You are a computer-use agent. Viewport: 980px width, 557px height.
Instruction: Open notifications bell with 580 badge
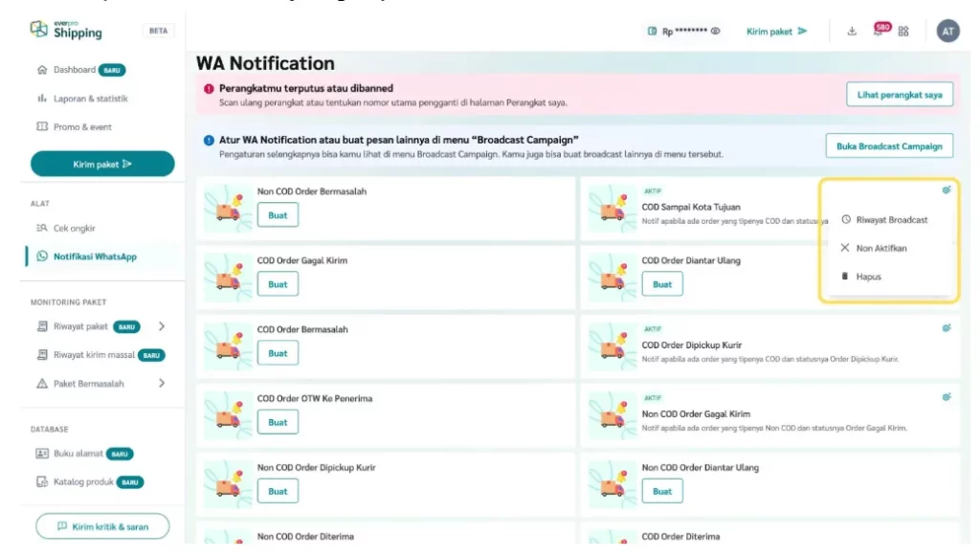879,32
